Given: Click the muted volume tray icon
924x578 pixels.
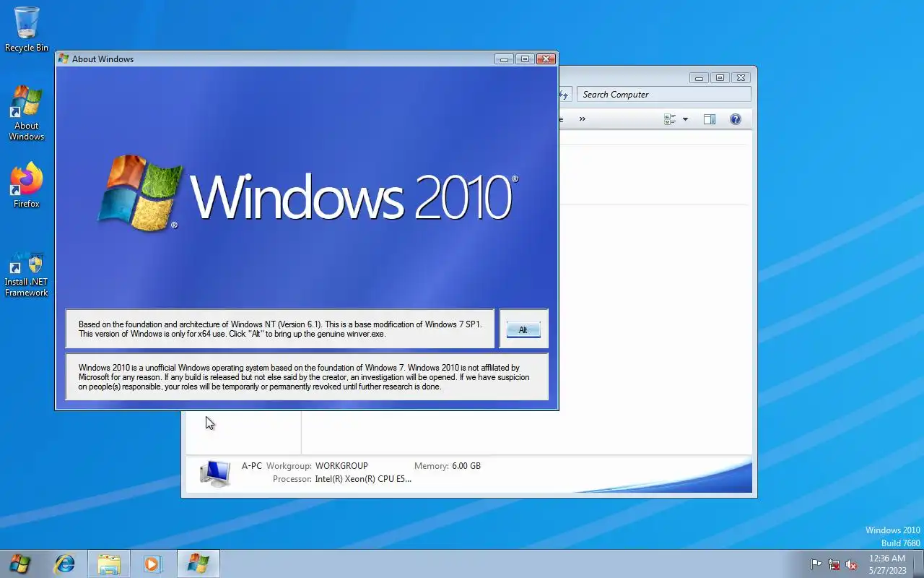Looking at the screenshot, I should click(851, 564).
